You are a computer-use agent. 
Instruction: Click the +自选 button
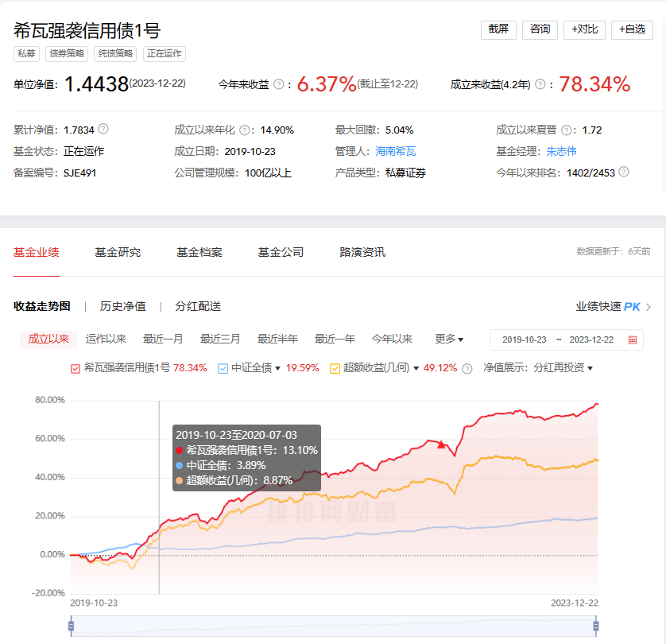click(632, 29)
